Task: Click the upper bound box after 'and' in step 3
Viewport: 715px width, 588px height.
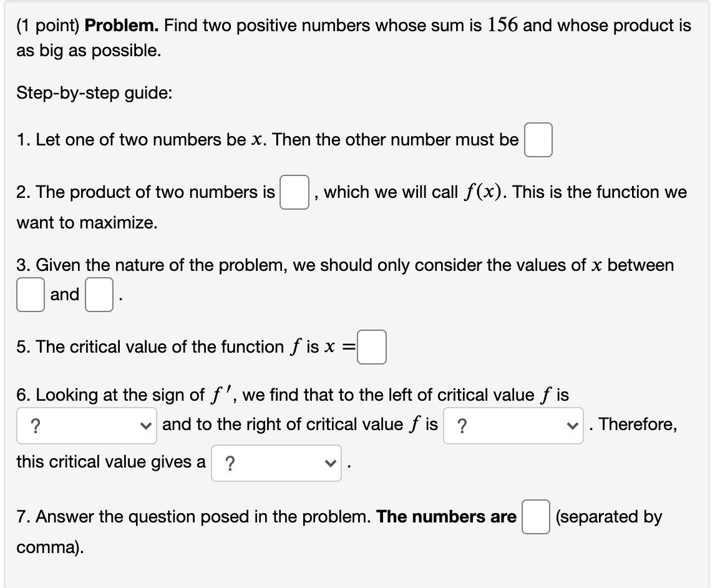Action: coord(98,294)
